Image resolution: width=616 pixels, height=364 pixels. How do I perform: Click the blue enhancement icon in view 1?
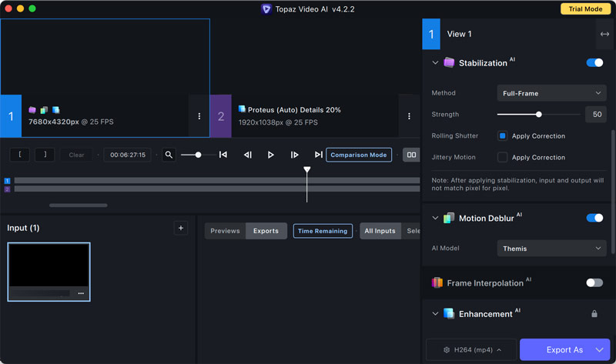pyautogui.click(x=55, y=110)
